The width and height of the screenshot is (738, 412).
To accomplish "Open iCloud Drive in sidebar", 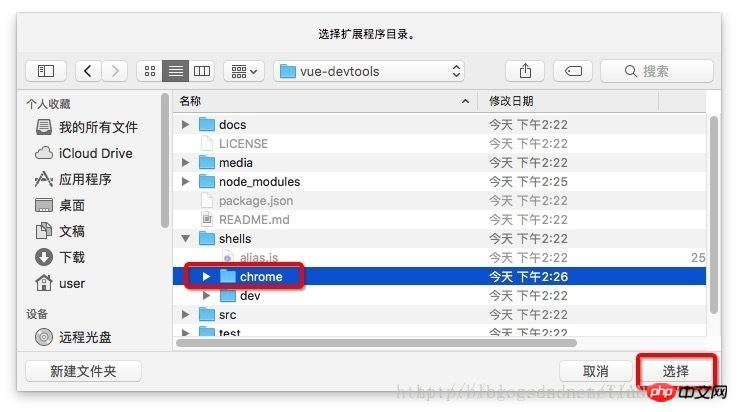I will [x=84, y=153].
